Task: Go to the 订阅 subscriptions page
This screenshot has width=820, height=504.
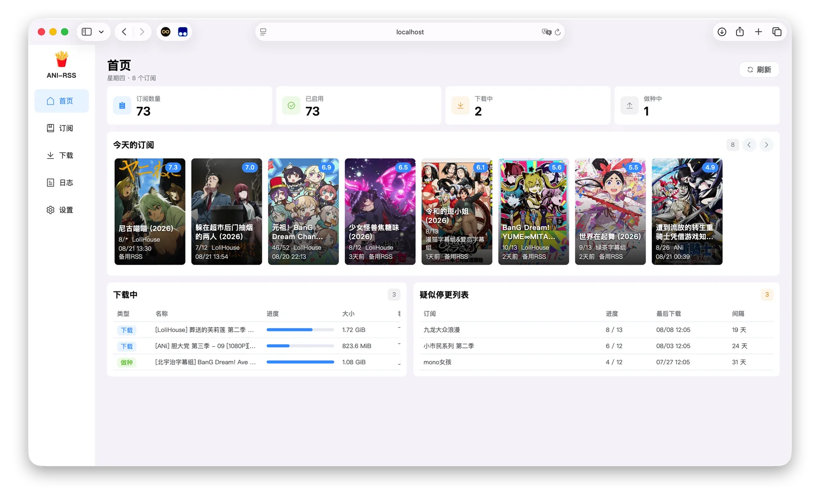Action: pyautogui.click(x=61, y=128)
